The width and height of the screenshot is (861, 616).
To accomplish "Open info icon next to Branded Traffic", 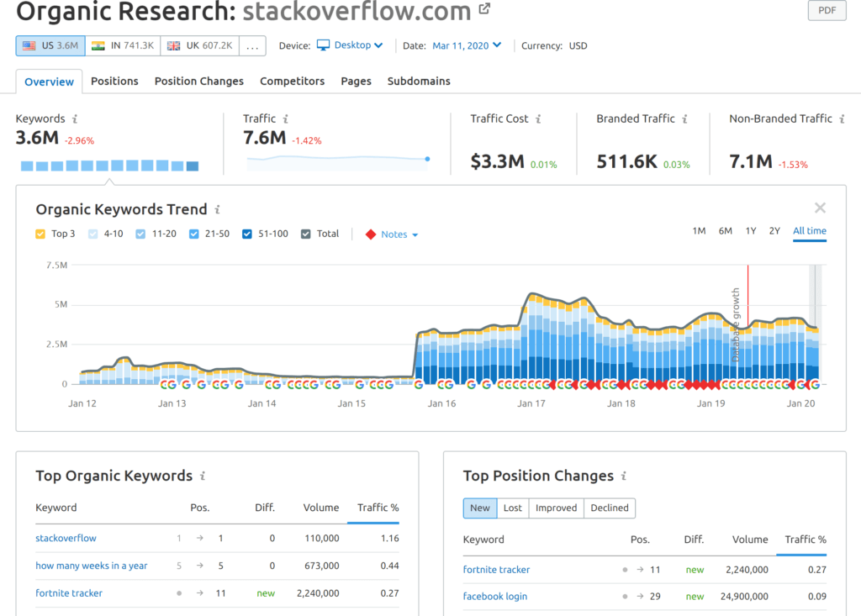I will (684, 118).
